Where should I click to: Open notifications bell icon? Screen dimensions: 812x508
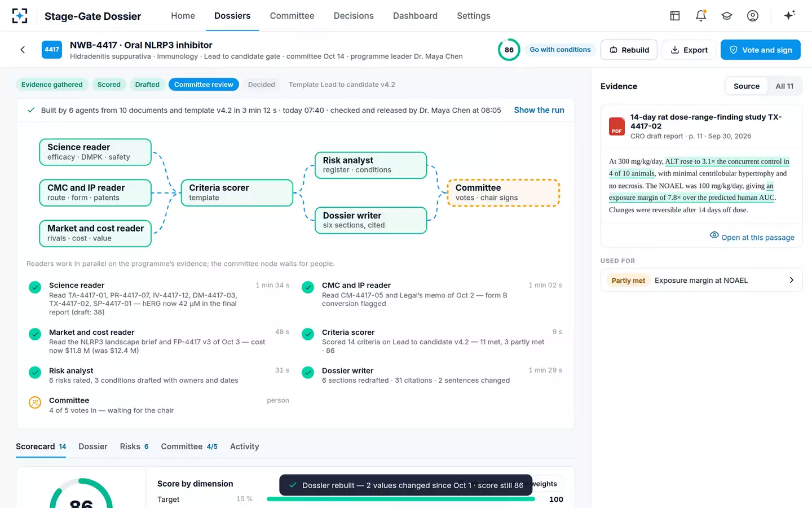pyautogui.click(x=701, y=16)
